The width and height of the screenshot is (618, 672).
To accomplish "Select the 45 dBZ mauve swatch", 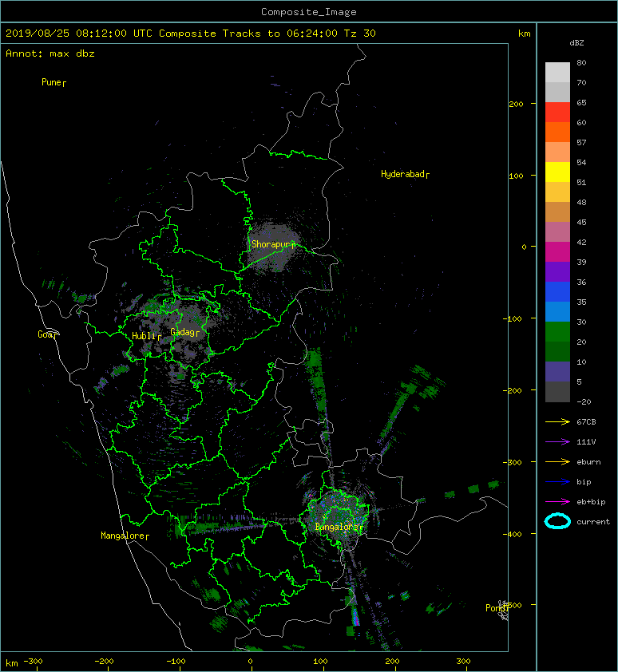I will point(557,232).
